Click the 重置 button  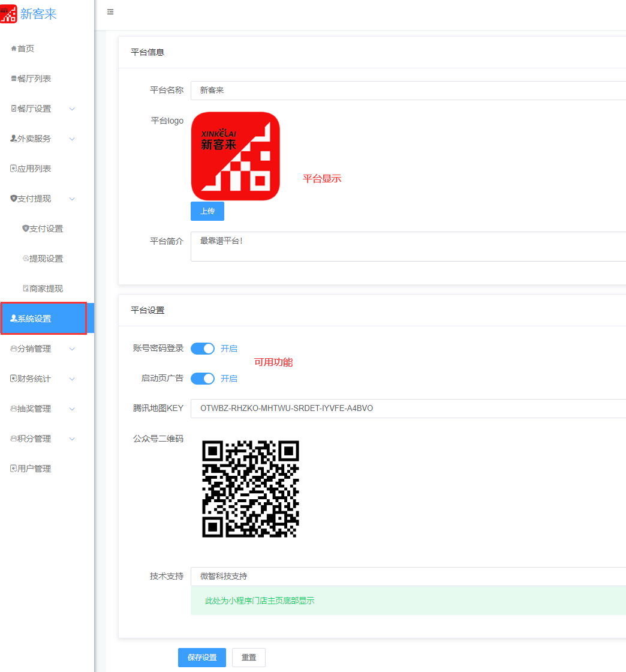249,658
